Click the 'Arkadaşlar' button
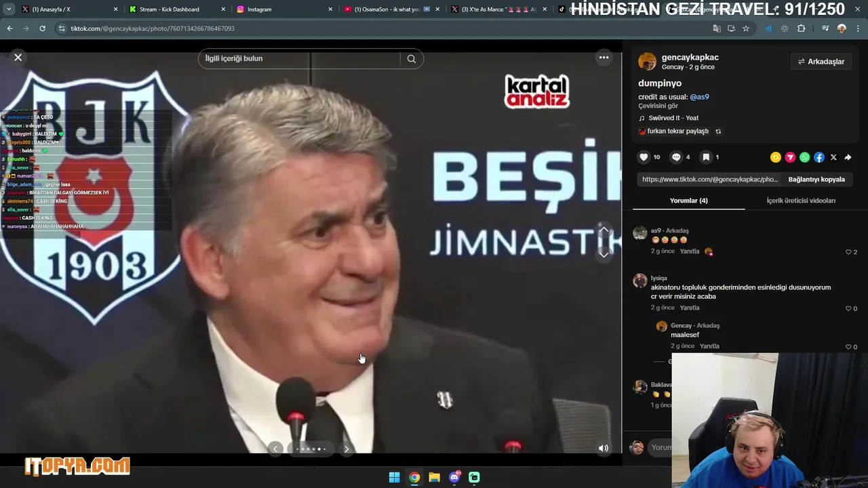Image resolution: width=868 pixels, height=488 pixels. coord(821,62)
